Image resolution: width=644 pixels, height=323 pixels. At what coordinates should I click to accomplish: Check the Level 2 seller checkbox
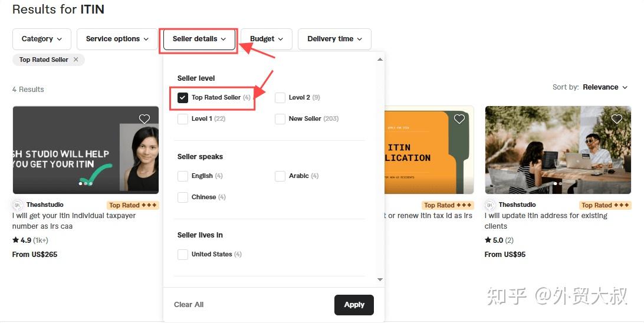click(x=280, y=98)
